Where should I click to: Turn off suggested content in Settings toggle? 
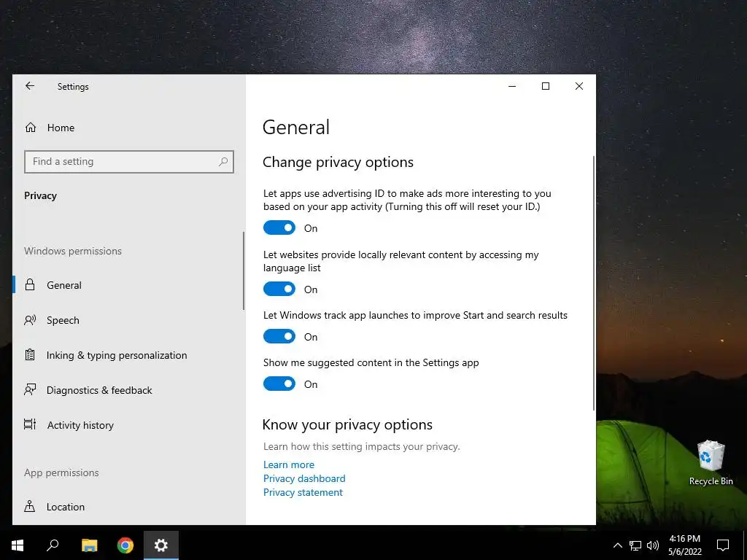coord(279,384)
